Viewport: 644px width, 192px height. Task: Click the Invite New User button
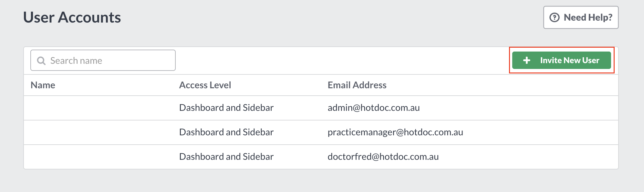pos(561,60)
